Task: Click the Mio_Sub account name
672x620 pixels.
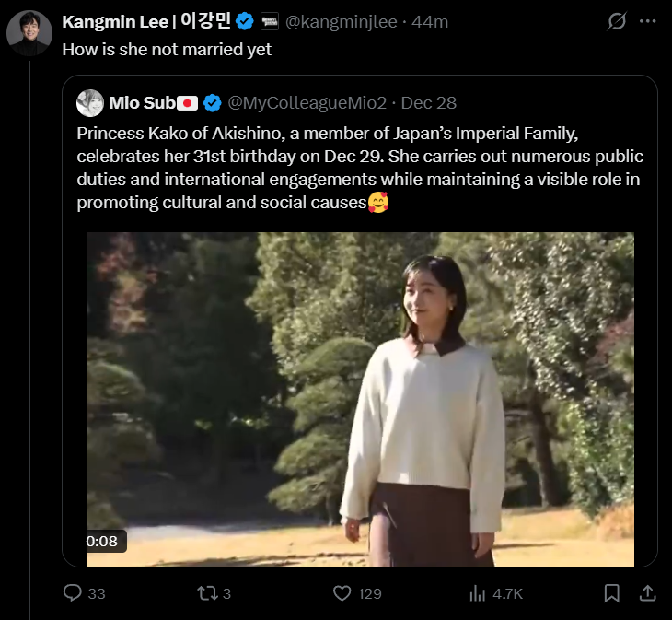Action: point(142,102)
